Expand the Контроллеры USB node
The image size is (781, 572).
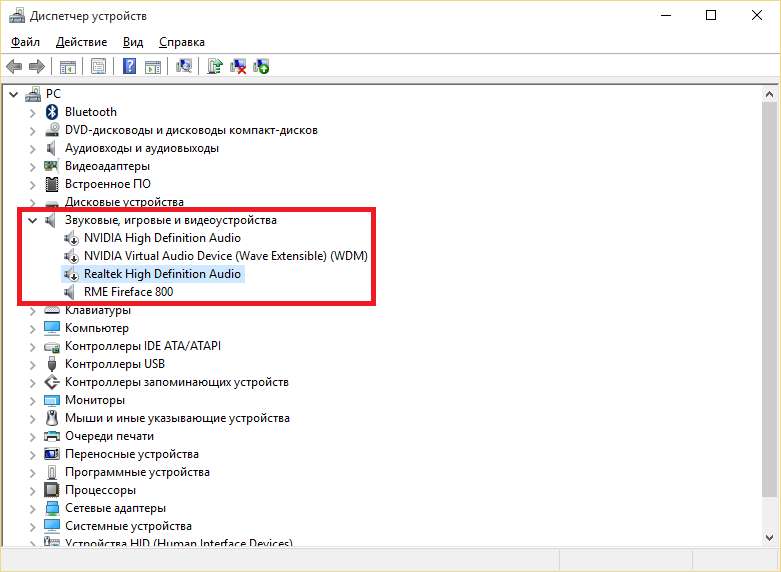(x=33, y=364)
